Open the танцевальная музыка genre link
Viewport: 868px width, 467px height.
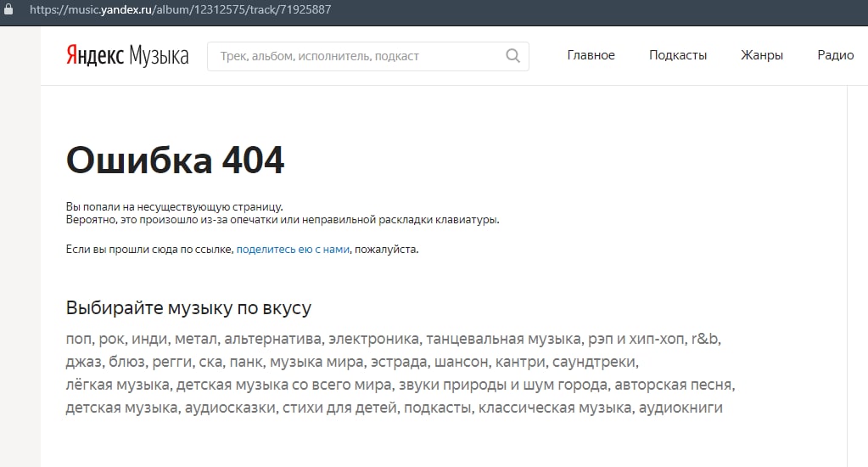[503, 339]
